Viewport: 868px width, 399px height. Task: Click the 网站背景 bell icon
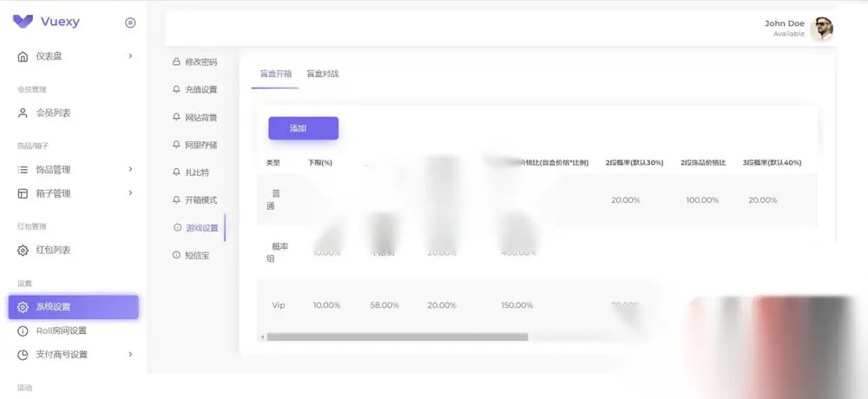176,117
